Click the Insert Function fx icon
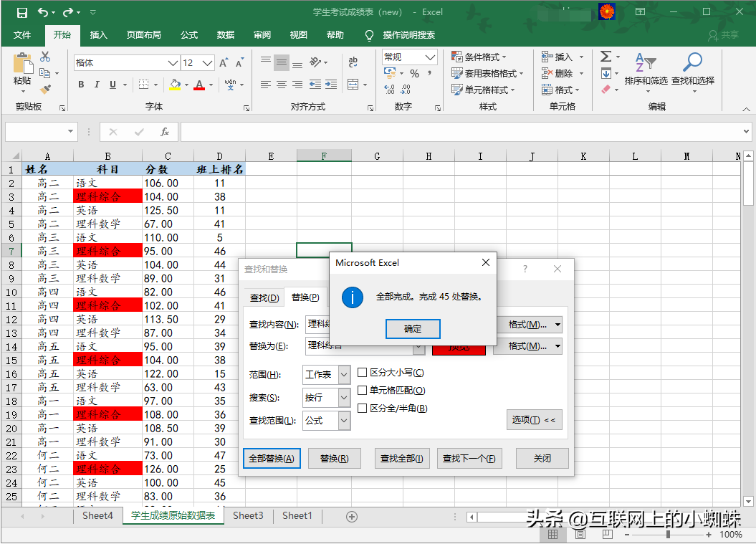Screen dimensions: 756x544 pos(164,132)
